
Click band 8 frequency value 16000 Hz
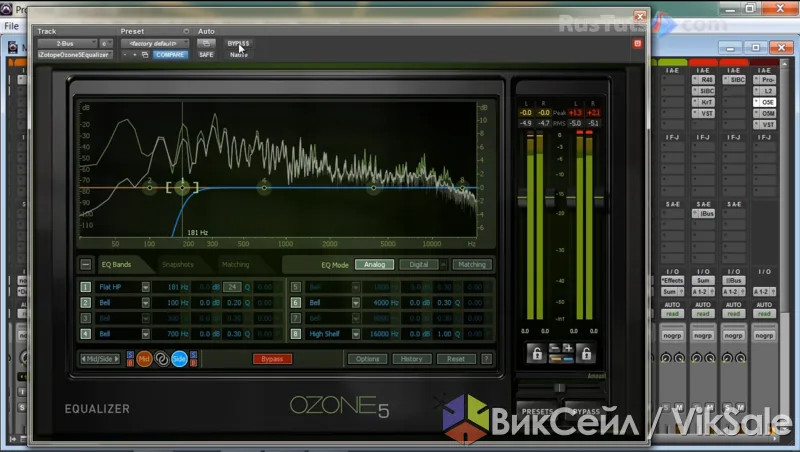[x=384, y=334]
